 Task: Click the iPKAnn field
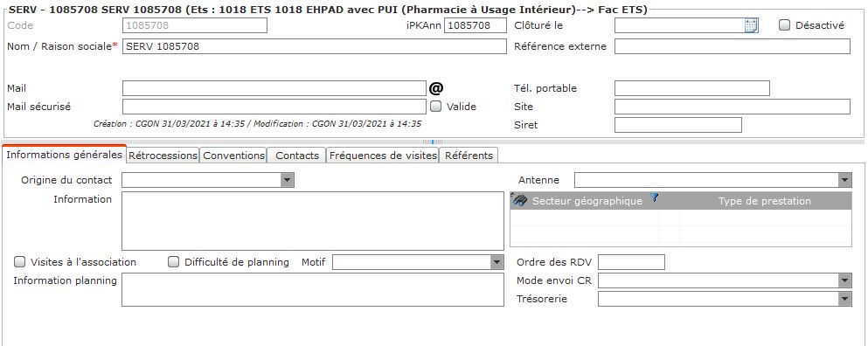475,25
